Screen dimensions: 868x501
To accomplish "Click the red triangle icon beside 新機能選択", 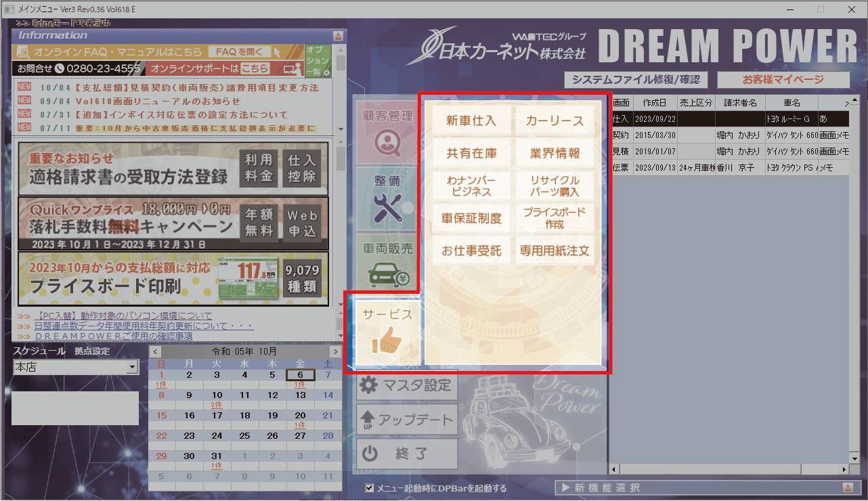I will tap(847, 487).
